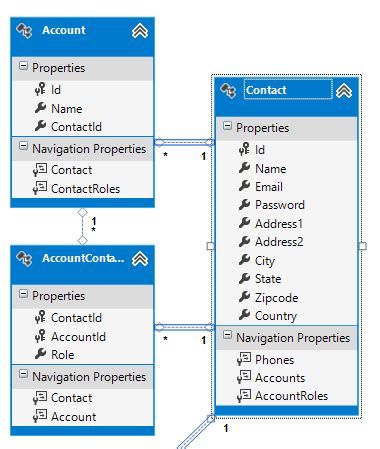Select the wrench icon beside Password
This screenshot has height=449, width=380.
coord(244,204)
